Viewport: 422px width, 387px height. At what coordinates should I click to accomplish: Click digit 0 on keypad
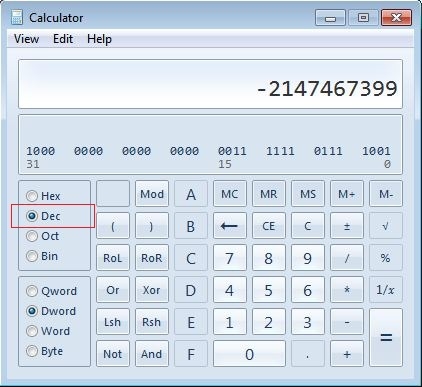(x=249, y=354)
